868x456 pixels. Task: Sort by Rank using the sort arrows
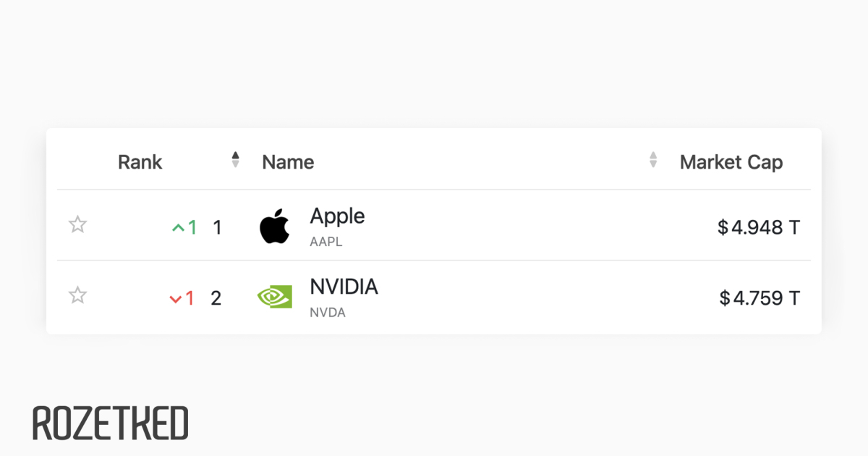[235, 160]
